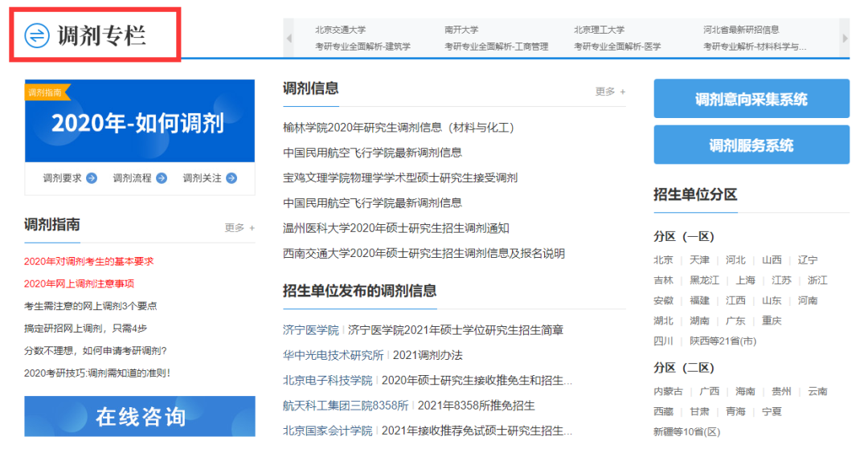The height and width of the screenshot is (461, 868).
Task: Expand 更多 + in the 调剂指南 section
Action: coord(240,228)
